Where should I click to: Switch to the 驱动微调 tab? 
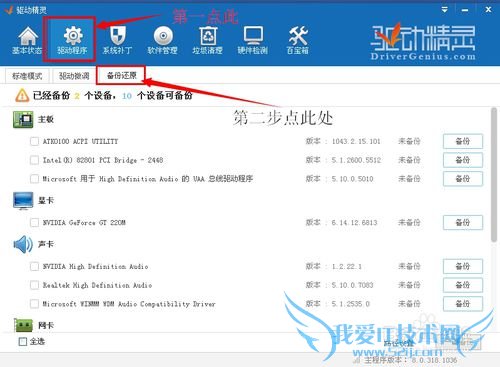pyautogui.click(x=74, y=76)
